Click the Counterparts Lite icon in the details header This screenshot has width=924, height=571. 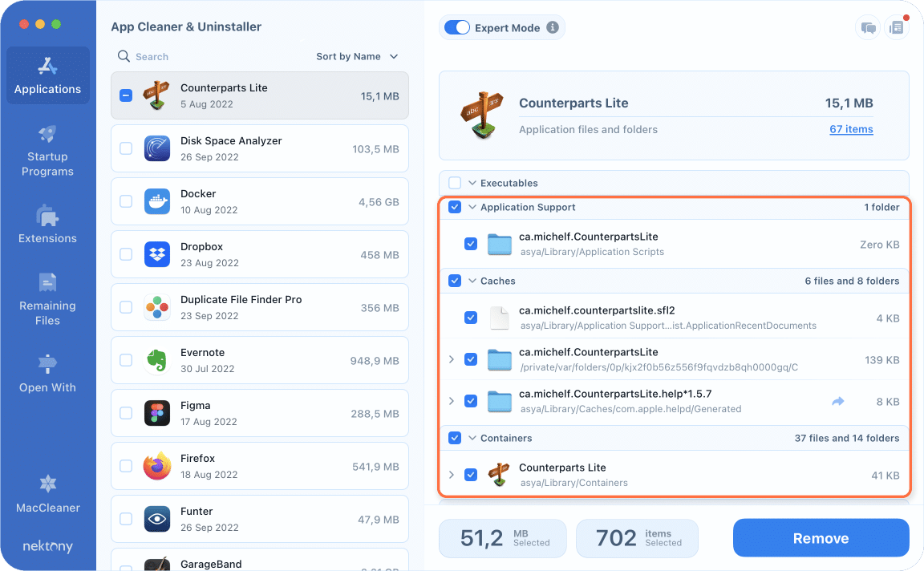pyautogui.click(x=482, y=115)
